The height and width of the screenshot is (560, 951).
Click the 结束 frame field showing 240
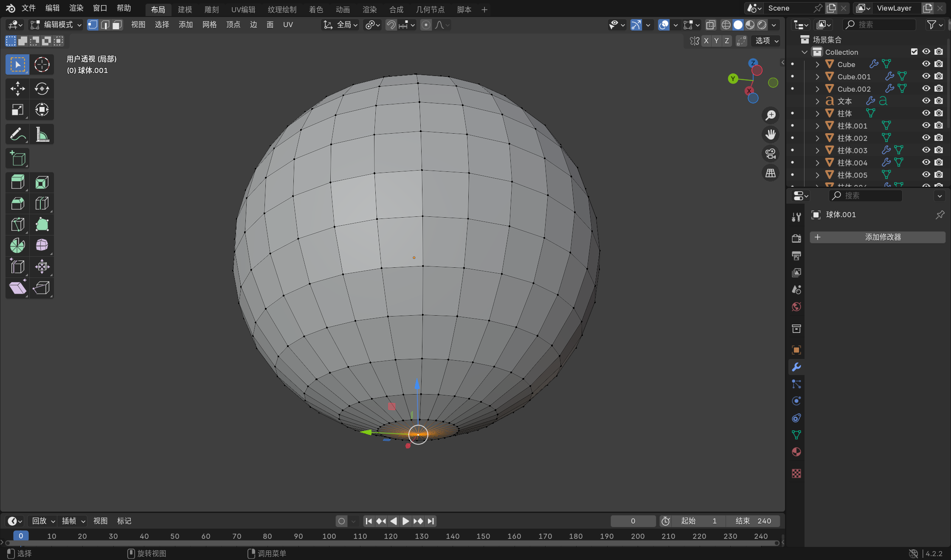[x=753, y=521]
